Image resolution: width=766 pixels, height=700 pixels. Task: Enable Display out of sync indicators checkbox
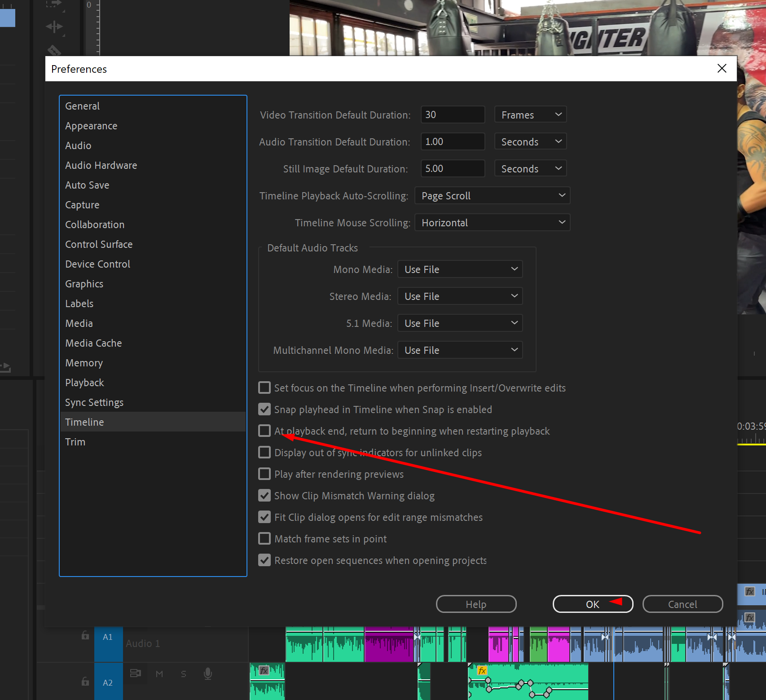[x=264, y=452]
